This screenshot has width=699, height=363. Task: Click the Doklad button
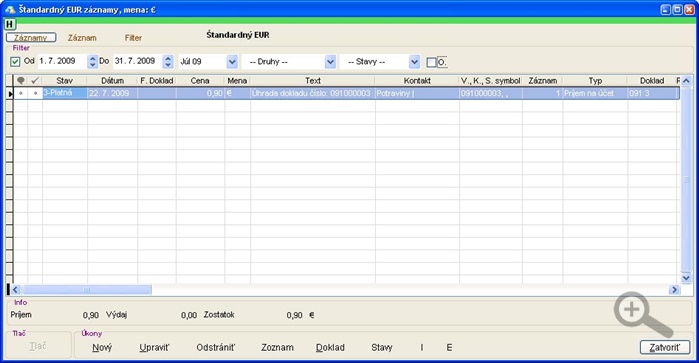[x=330, y=347]
